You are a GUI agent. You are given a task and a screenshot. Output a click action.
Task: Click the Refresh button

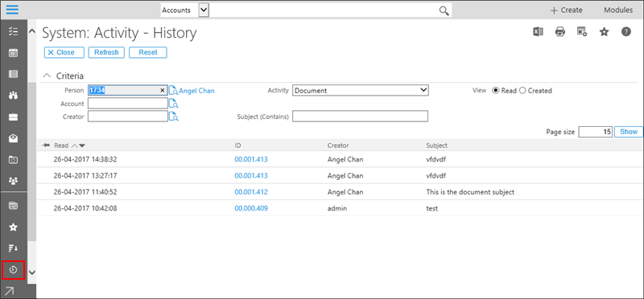pyautogui.click(x=106, y=52)
